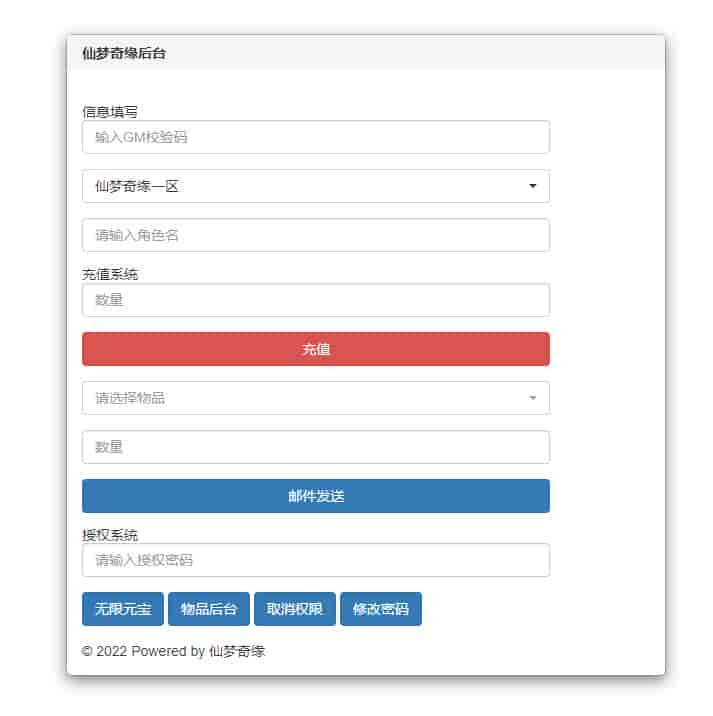Click the 信息填写 section label
The image size is (713, 716).
tap(110, 112)
